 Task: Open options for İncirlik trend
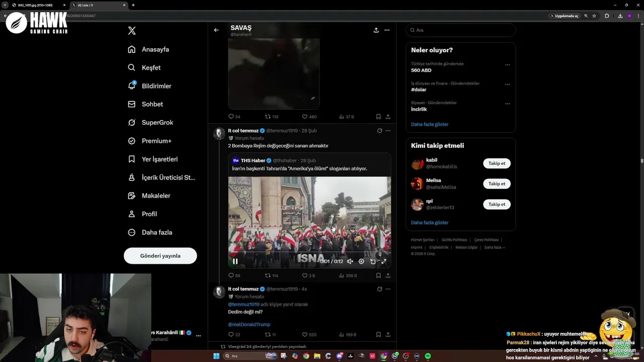point(507,104)
